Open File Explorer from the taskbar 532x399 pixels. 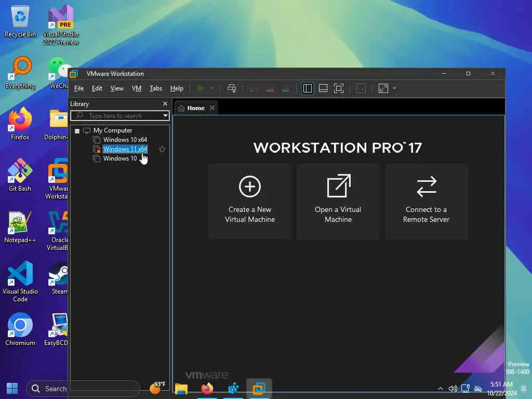tap(181, 389)
